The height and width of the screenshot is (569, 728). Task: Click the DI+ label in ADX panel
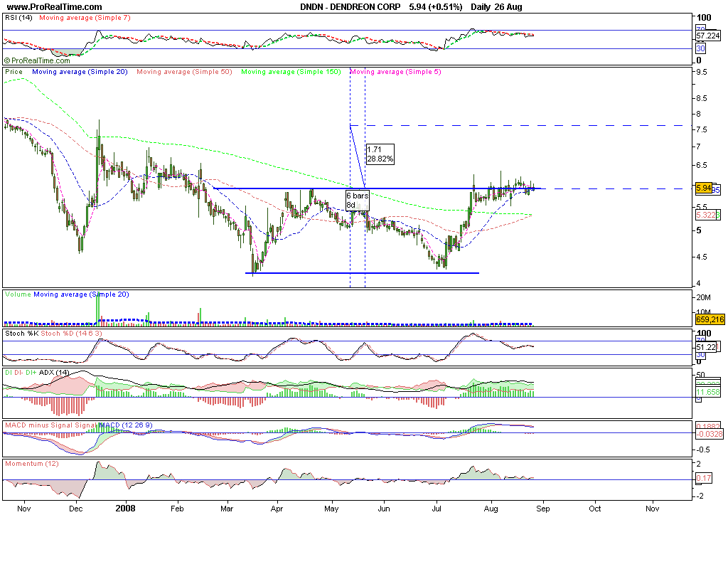(x=31, y=372)
